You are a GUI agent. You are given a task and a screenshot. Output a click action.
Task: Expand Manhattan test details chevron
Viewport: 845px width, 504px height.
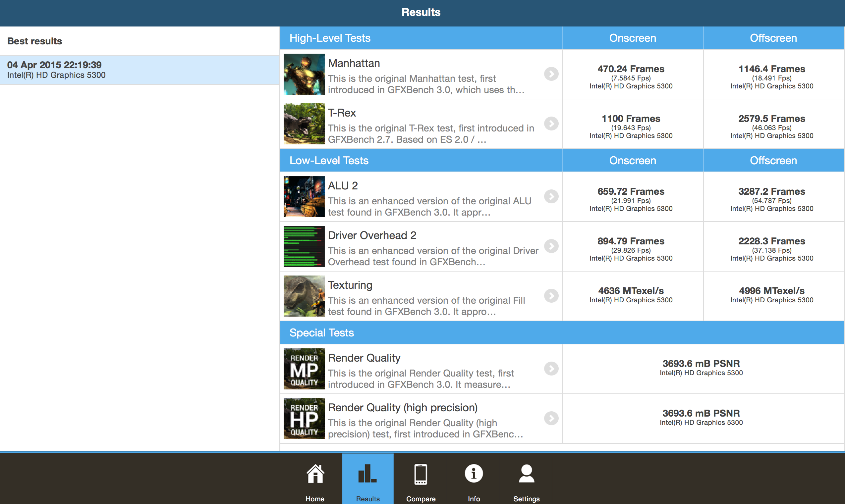click(551, 74)
